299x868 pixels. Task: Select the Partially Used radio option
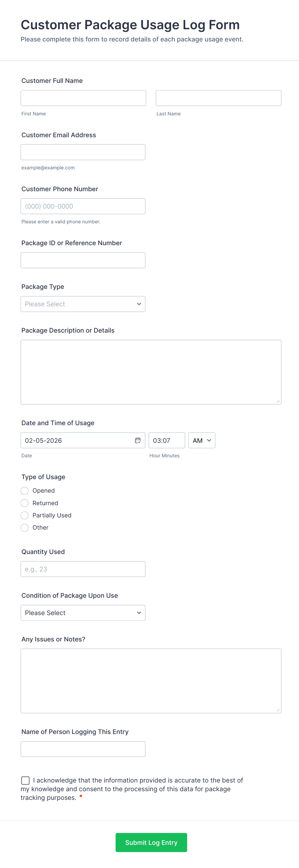(x=25, y=515)
